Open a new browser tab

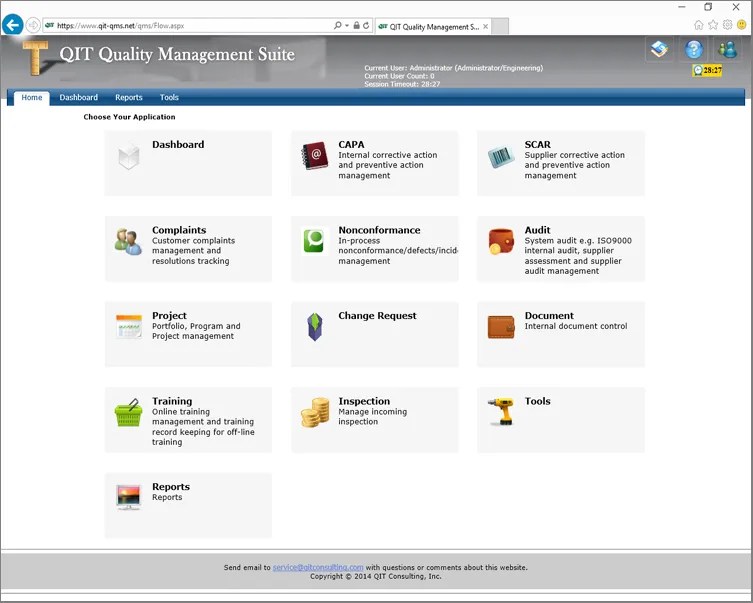[500, 27]
